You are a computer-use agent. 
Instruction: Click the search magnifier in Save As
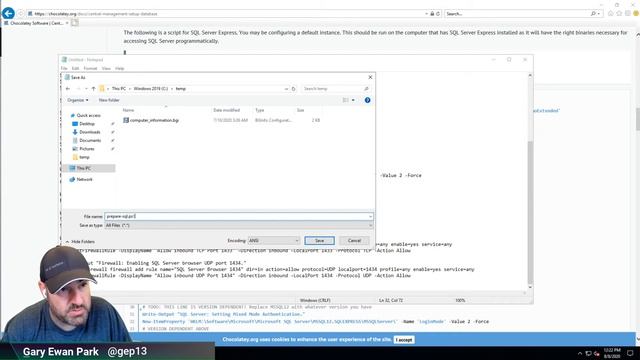tap(366, 89)
